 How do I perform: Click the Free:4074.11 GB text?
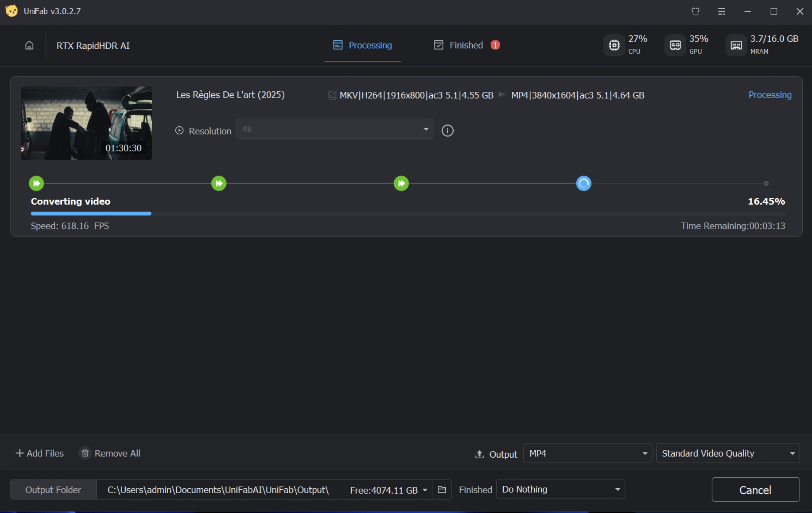click(x=384, y=490)
